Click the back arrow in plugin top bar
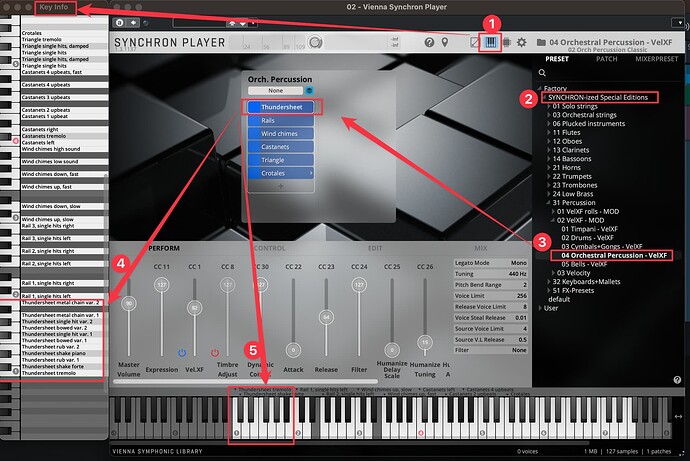This screenshot has width=690, height=461. coord(133,22)
